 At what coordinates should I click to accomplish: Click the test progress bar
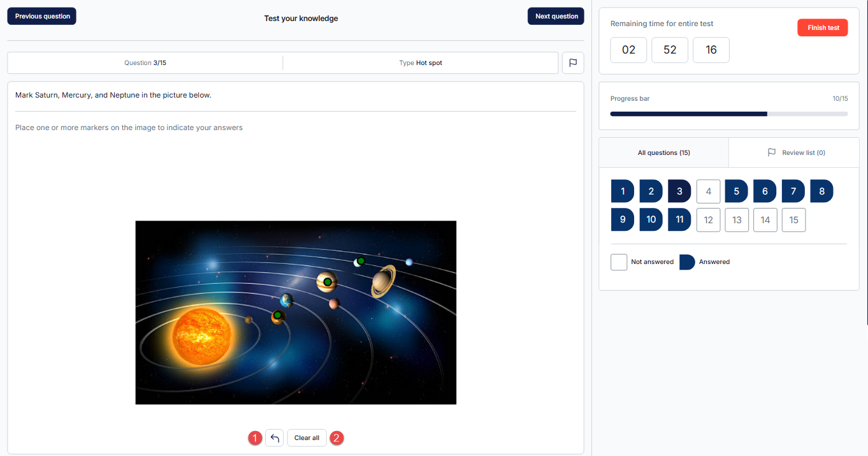pyautogui.click(x=728, y=114)
